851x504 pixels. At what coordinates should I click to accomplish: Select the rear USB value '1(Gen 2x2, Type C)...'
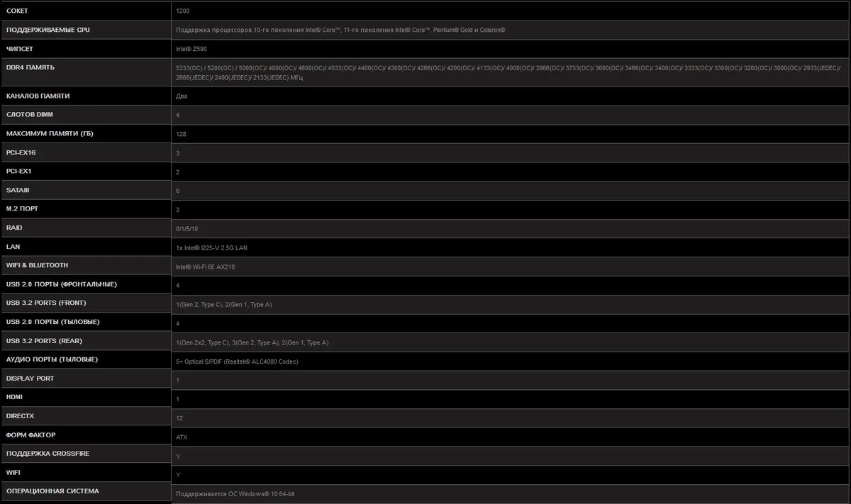pyautogui.click(x=252, y=342)
